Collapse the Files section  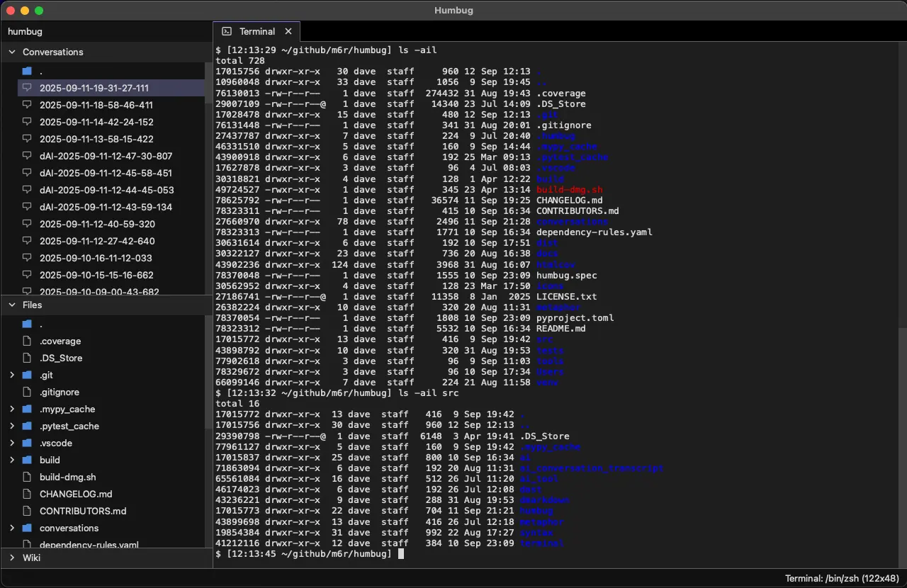[11, 305]
